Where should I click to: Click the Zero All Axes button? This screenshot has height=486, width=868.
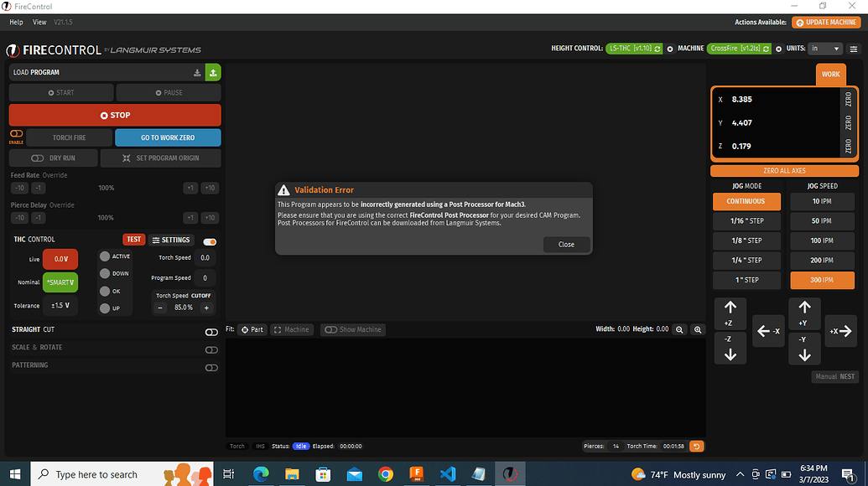pyautogui.click(x=784, y=171)
